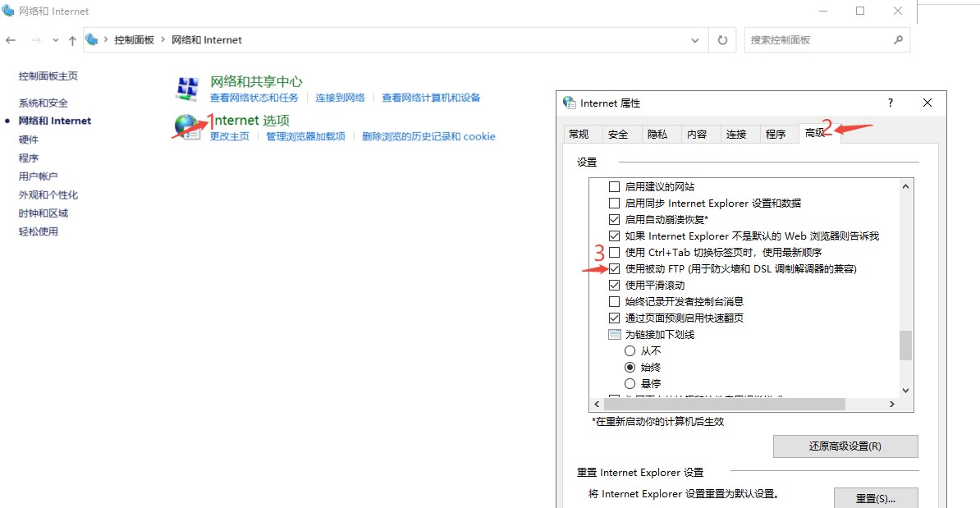Enable the Ctrl+Tab 切换标签页 checkbox
Viewport: 980px width, 508px height.
(615, 253)
